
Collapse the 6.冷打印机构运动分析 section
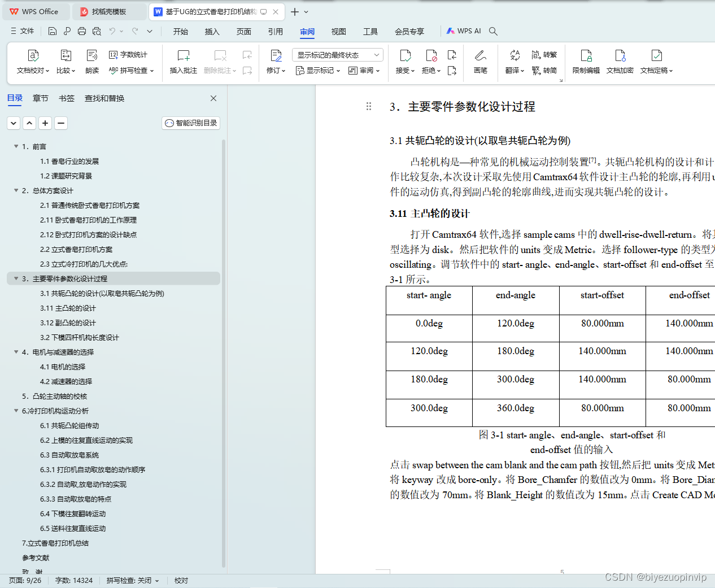point(16,411)
